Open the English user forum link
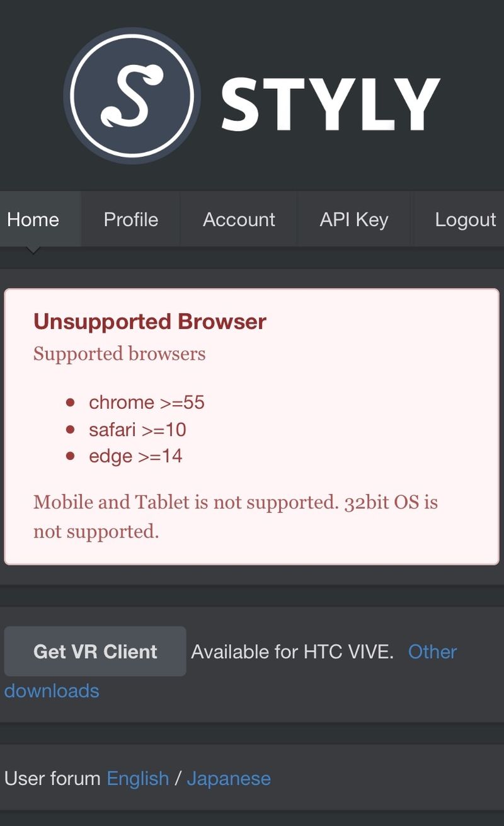 (138, 779)
